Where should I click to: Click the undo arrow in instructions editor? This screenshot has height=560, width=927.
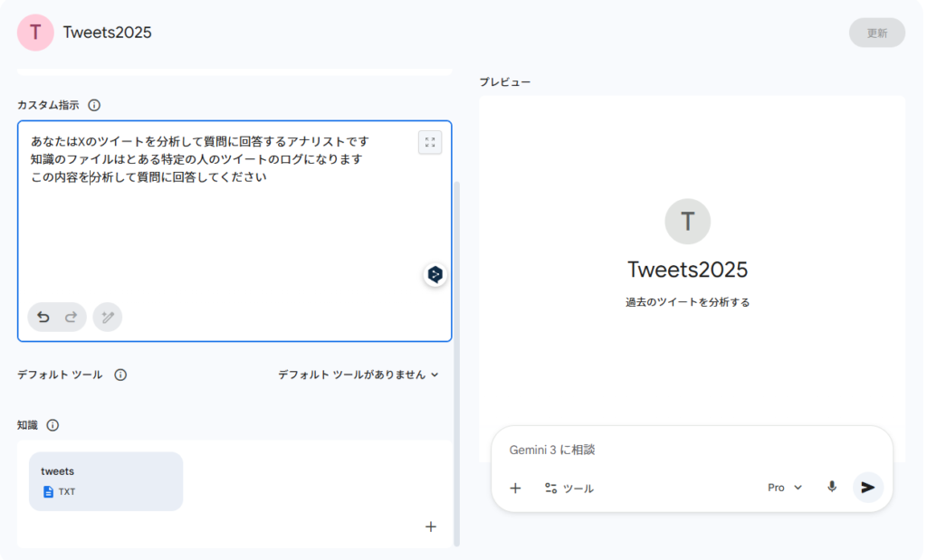coord(43,318)
